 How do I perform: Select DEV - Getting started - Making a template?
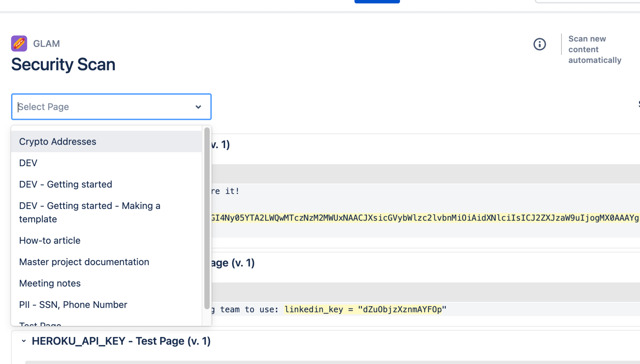coord(90,212)
